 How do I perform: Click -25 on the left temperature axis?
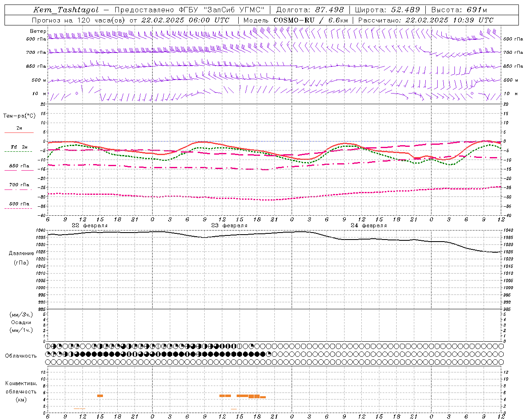pos(43,187)
